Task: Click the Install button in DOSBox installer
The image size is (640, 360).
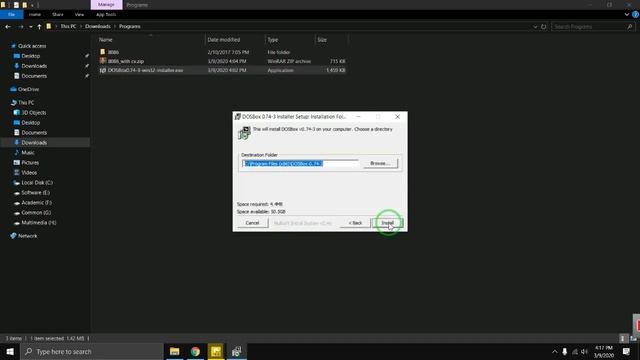Action: (x=388, y=223)
